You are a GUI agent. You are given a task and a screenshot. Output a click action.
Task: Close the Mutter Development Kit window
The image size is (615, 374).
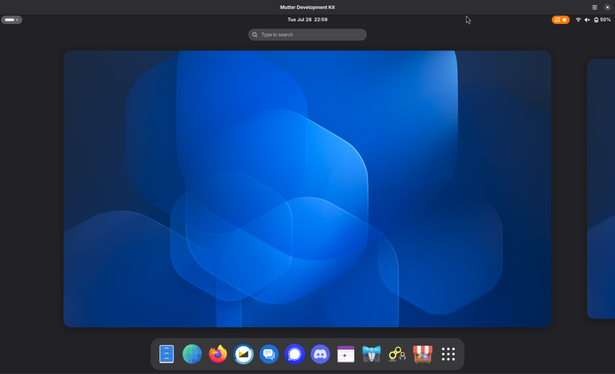(608, 7)
